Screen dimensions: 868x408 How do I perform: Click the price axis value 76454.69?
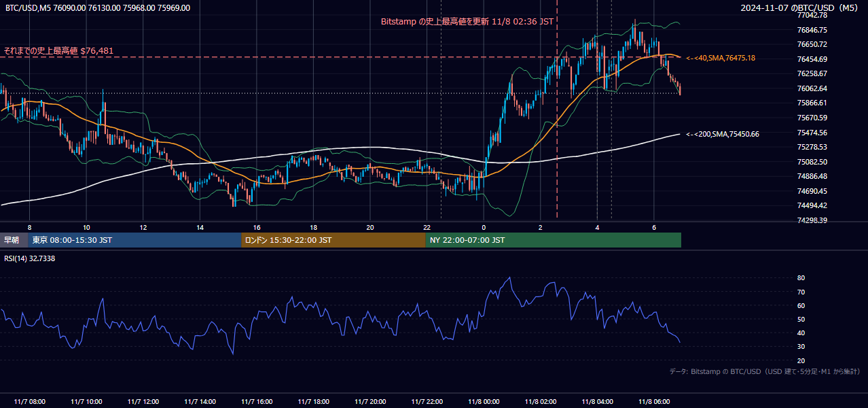(x=812, y=59)
